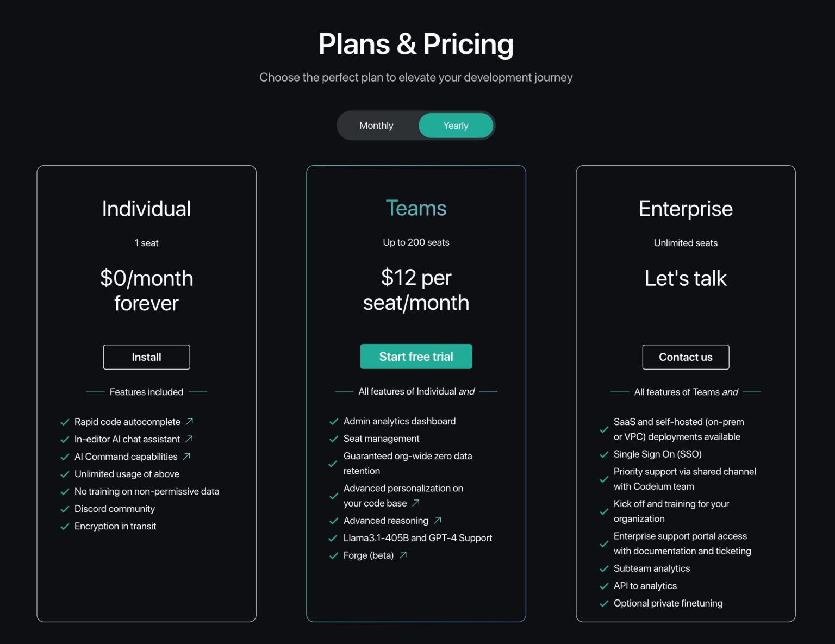Viewport: 835px width, 644px height.
Task: Click checkmark icon beside Single Sign On (SSO)
Action: [x=603, y=454]
